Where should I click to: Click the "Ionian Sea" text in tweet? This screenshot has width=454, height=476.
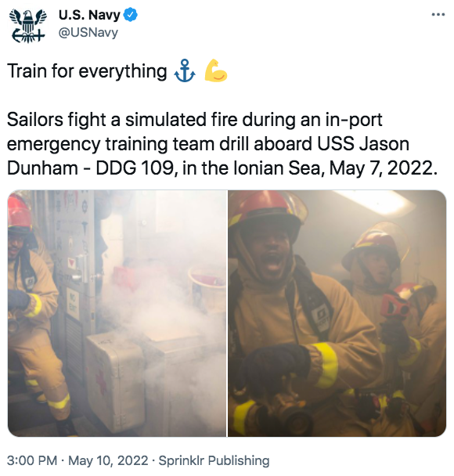277,168
